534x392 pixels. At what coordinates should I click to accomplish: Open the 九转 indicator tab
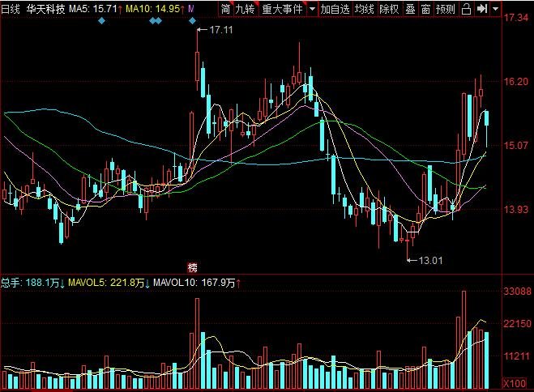click(x=244, y=9)
